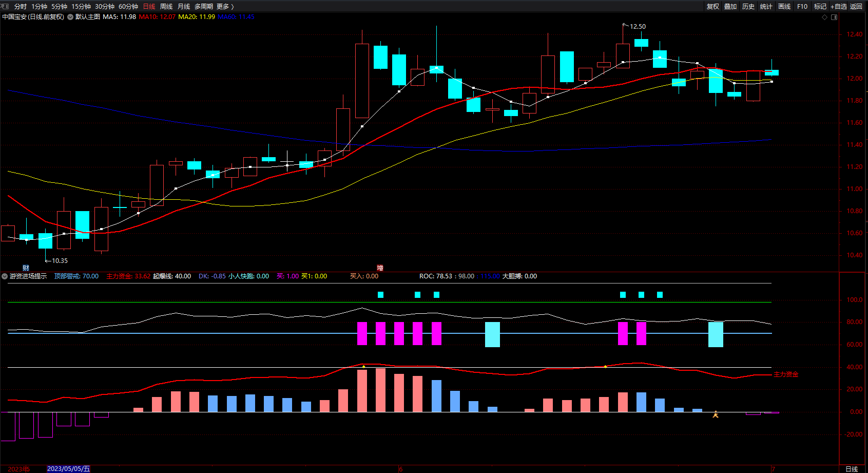Click the 返回 back button
The height and width of the screenshot is (473, 868).
[856, 7]
